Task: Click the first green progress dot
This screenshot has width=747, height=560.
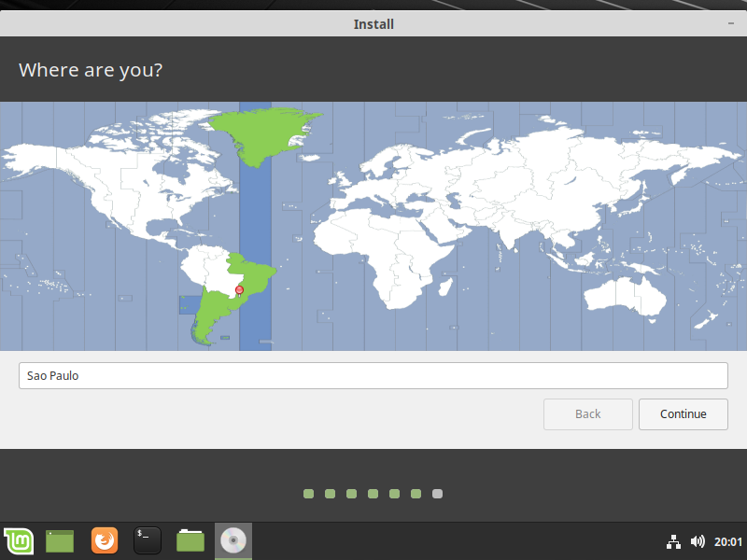Action: pyautogui.click(x=309, y=494)
